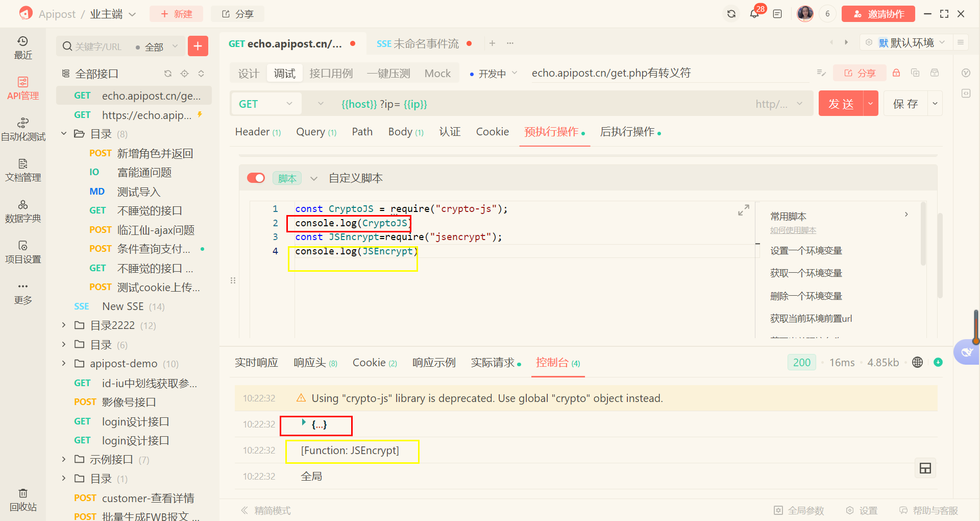Insert 设置一个环境变量 script snippet
The width and height of the screenshot is (980, 521).
pos(806,250)
